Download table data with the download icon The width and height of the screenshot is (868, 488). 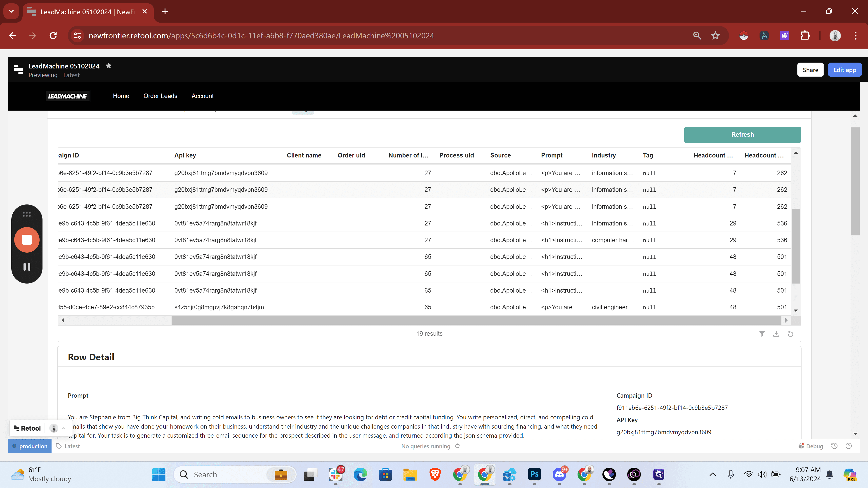[x=776, y=333]
